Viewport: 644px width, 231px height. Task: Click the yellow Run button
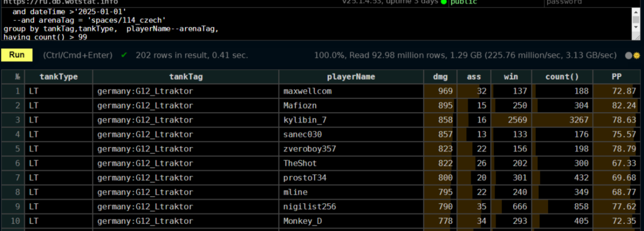[17, 55]
